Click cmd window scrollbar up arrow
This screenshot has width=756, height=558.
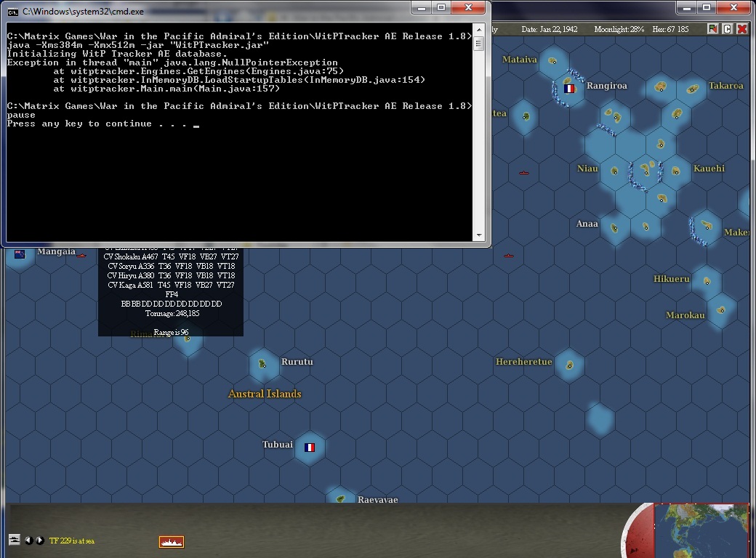click(479, 29)
